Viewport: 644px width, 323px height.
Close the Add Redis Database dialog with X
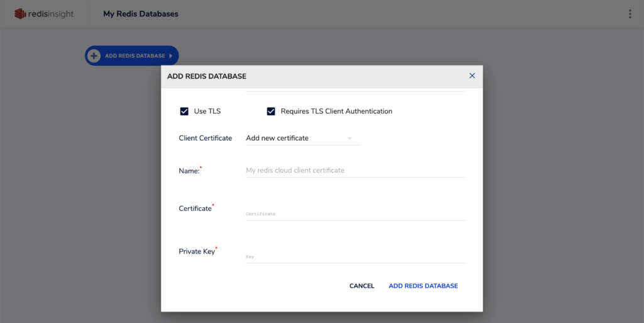coord(472,76)
